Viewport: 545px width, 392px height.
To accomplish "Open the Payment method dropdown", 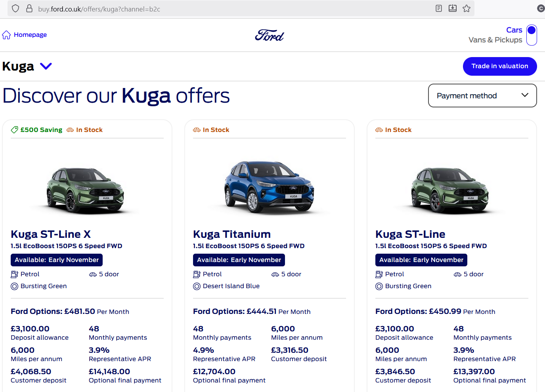I will tap(482, 96).
